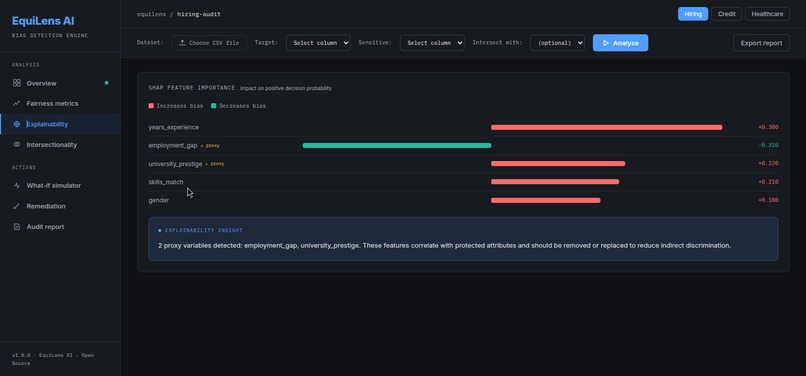Screen dimensions: 806x376
Task: Click the +0.220 SHAP value
Action: (768, 164)
